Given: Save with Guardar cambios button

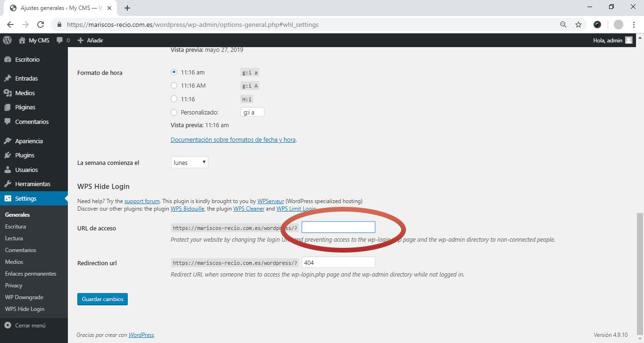Looking at the screenshot, I should (102, 299).
